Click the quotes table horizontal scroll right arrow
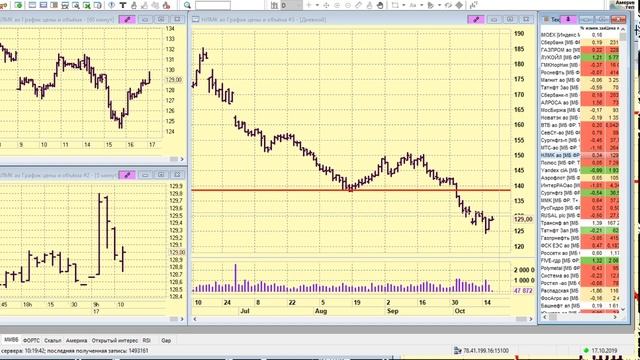The width and height of the screenshot is (640, 360). (x=616, y=317)
